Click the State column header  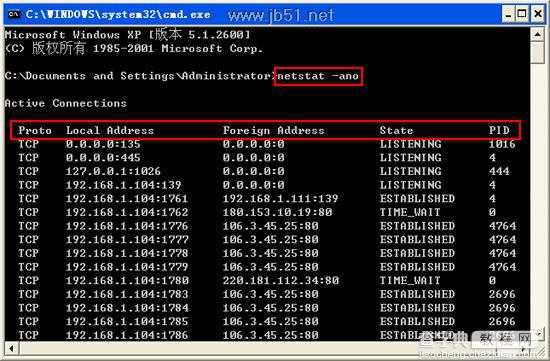396,131
